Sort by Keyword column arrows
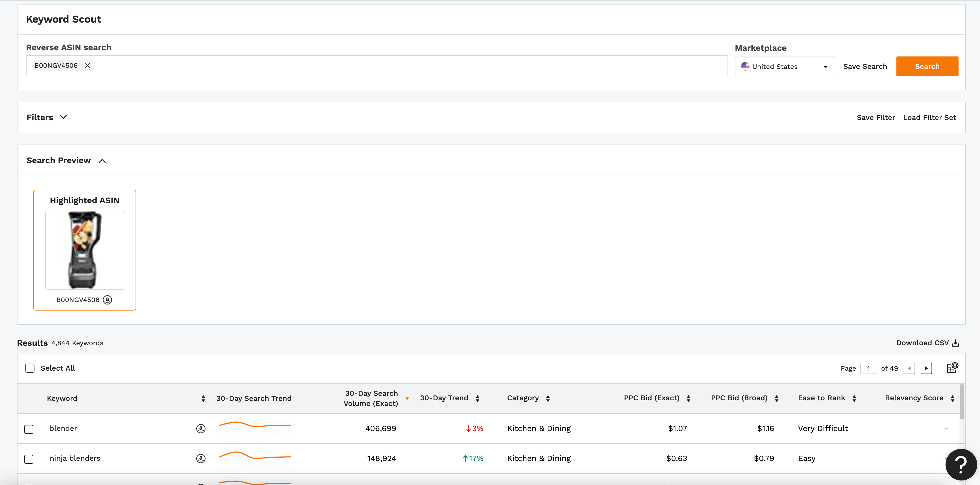The height and width of the screenshot is (485, 980). coord(203,398)
